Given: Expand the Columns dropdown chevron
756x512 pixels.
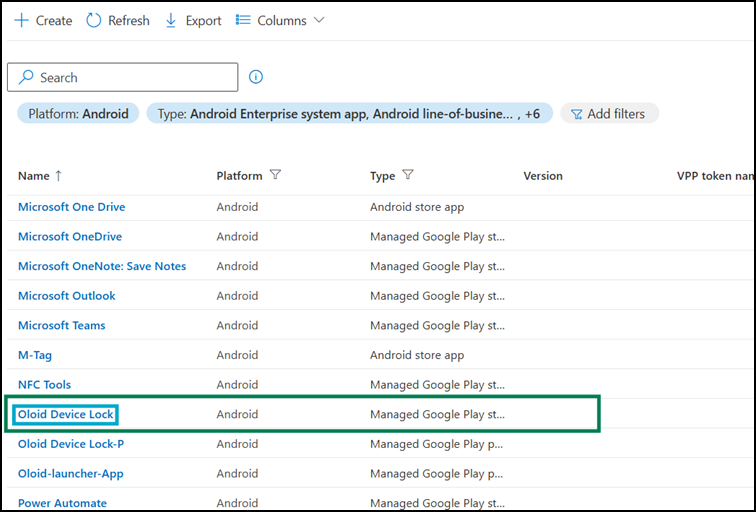Looking at the screenshot, I should [x=319, y=20].
